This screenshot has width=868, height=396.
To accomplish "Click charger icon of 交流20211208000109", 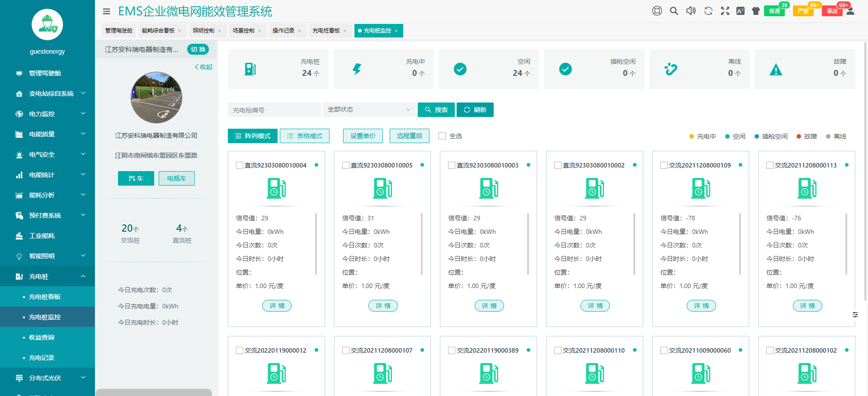I will click(x=701, y=188).
